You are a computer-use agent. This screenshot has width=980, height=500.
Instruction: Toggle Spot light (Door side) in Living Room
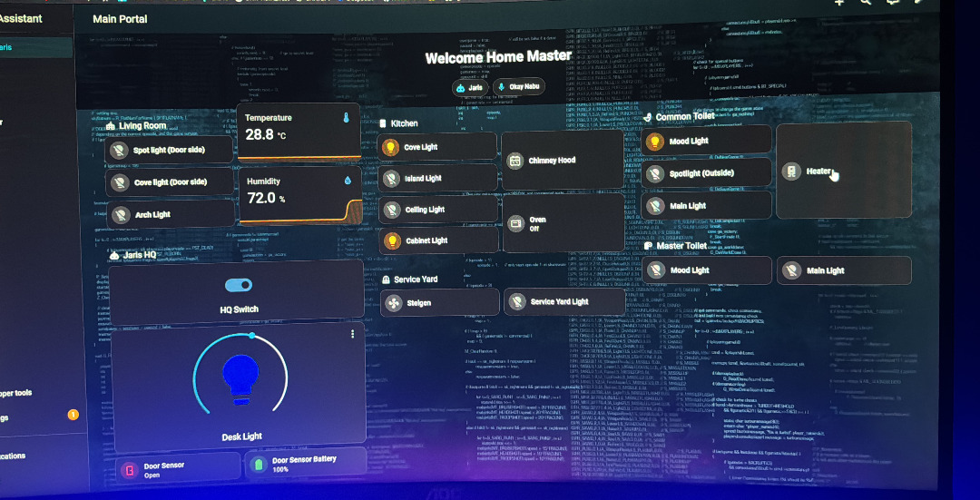tap(170, 150)
